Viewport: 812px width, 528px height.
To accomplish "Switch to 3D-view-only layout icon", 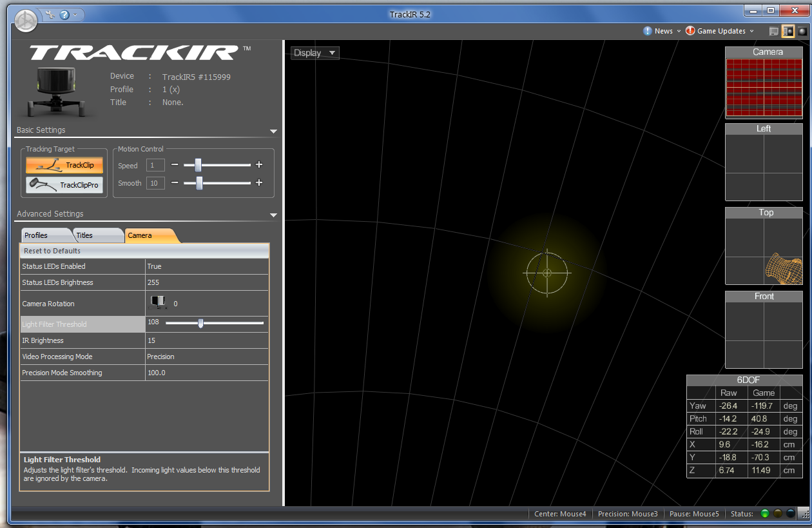I will coord(802,31).
